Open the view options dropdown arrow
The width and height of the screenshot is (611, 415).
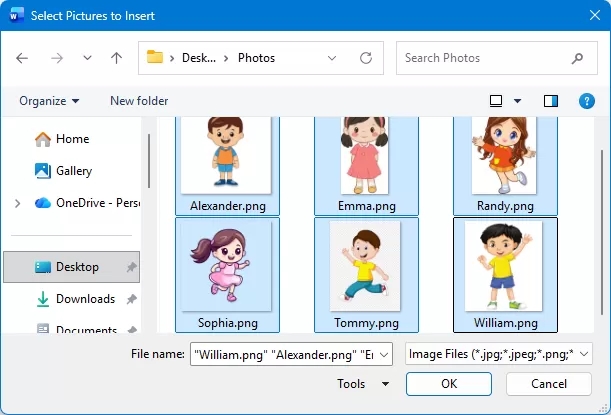[517, 101]
